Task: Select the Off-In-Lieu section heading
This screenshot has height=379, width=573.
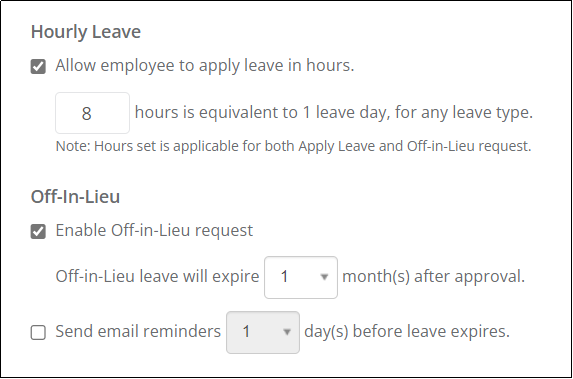Action: [x=75, y=197]
